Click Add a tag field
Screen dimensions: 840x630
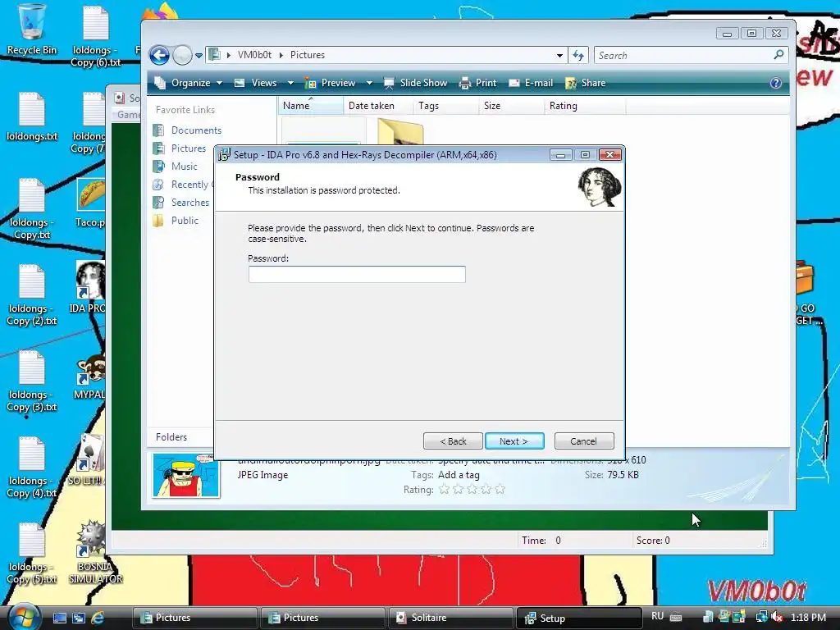pos(459,475)
